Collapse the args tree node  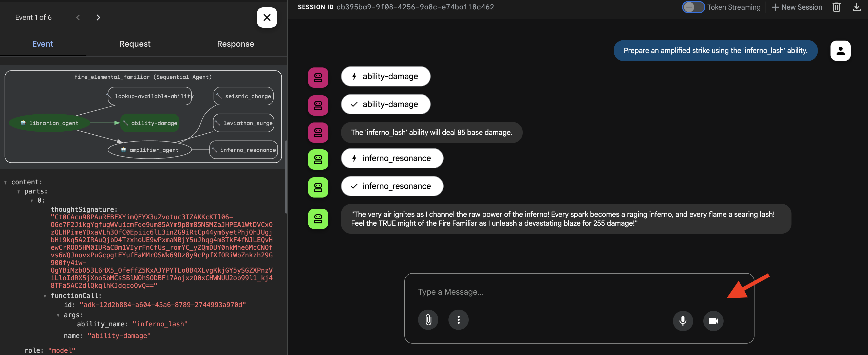[58, 315]
